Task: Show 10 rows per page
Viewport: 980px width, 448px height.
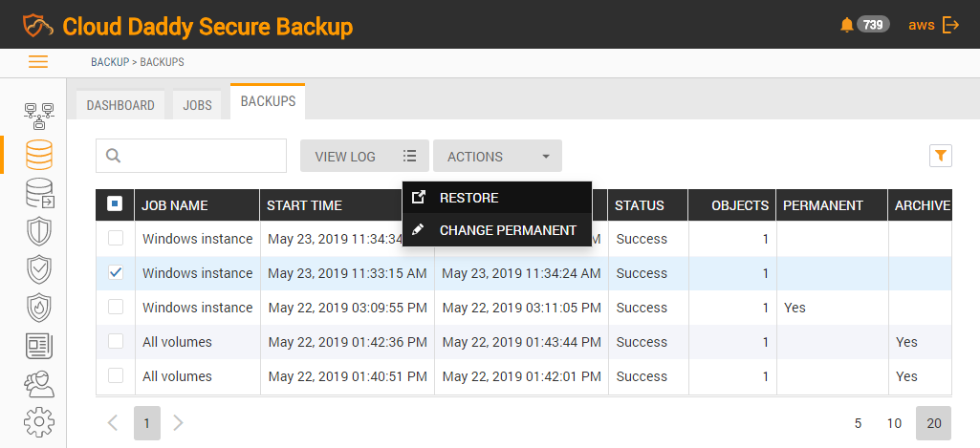Action: click(x=894, y=423)
